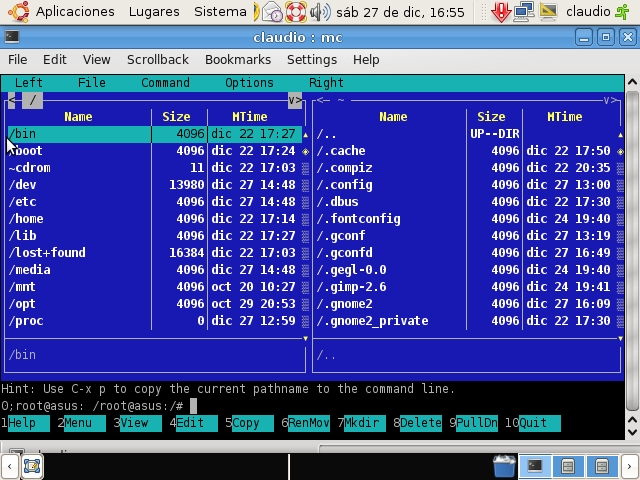Select the /boot directory row

coord(155,151)
